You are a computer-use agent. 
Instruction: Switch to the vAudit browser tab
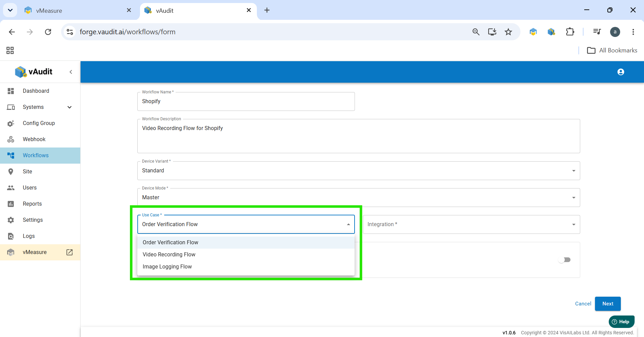pos(198,10)
